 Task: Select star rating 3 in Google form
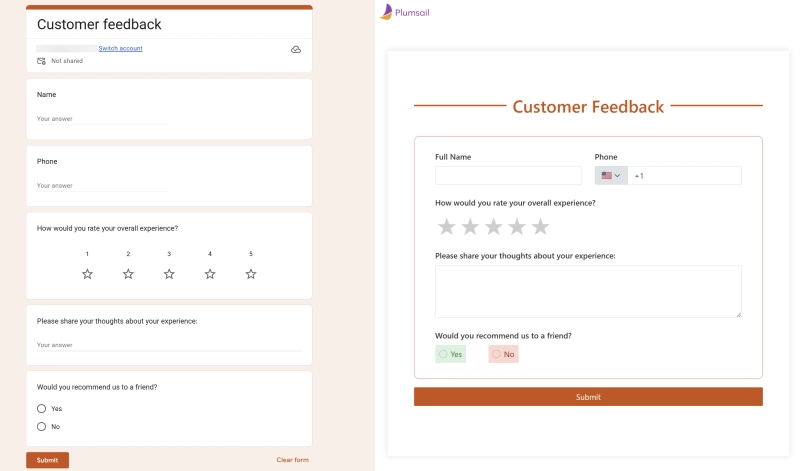point(169,274)
